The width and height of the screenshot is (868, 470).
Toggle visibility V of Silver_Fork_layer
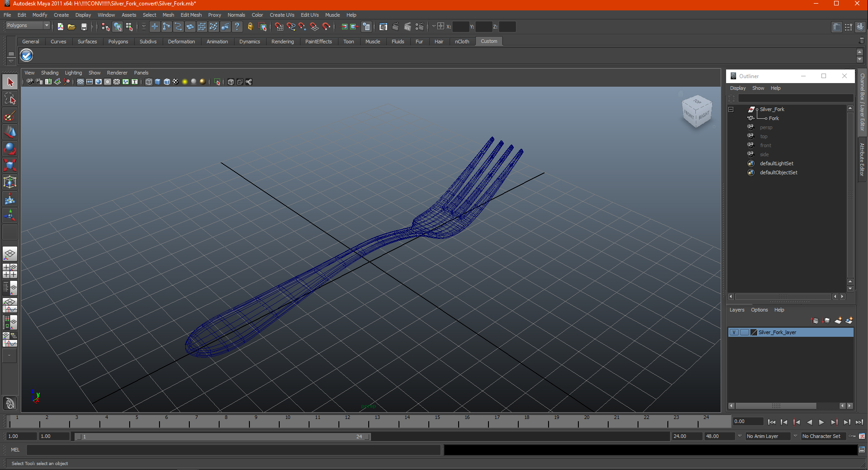[x=734, y=332]
